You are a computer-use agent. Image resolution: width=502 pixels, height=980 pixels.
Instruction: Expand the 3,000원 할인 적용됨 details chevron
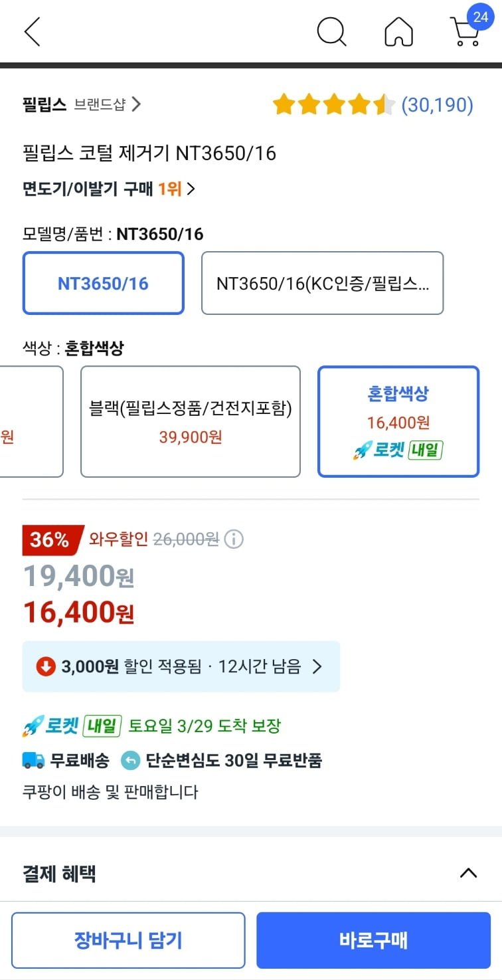[x=317, y=666]
